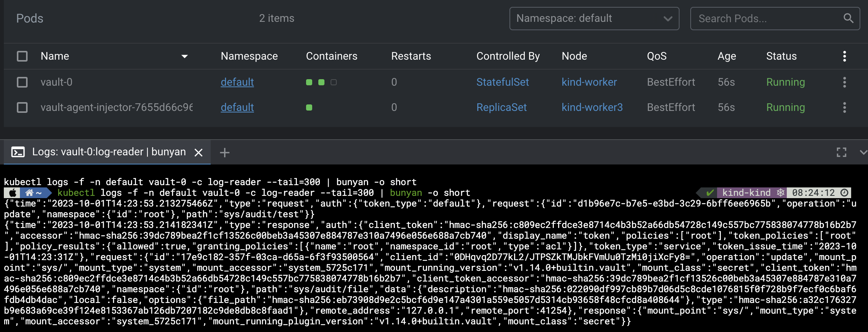Click Running status of vault-0
The image size is (868, 332).
(785, 82)
